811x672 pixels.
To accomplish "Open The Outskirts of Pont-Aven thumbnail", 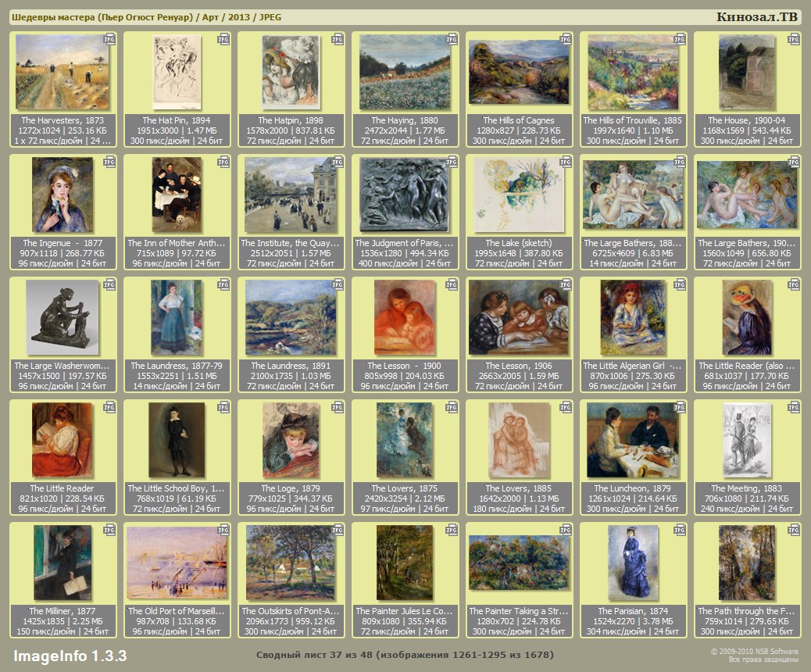I will point(291,563).
